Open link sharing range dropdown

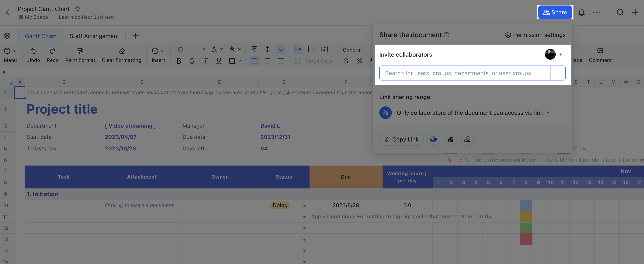(548, 113)
